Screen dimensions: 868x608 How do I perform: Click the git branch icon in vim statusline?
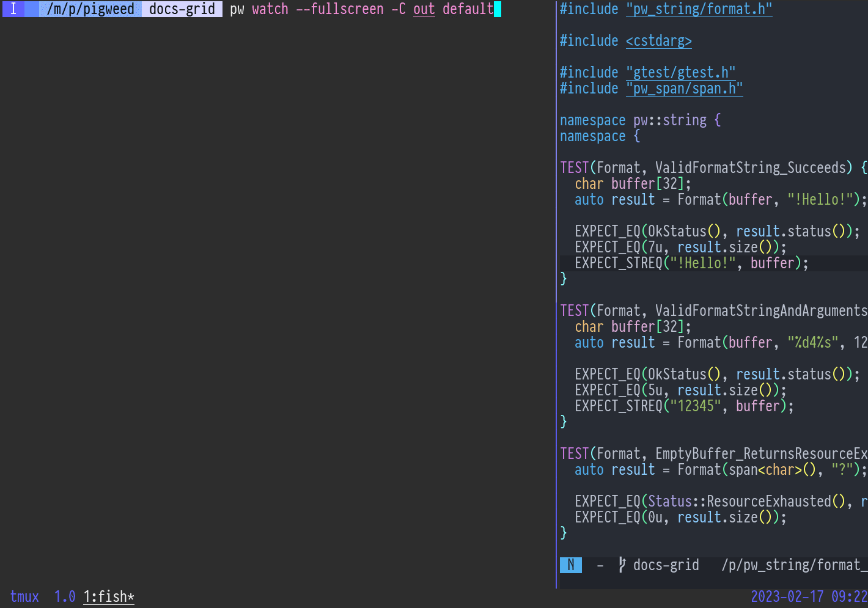pos(622,565)
